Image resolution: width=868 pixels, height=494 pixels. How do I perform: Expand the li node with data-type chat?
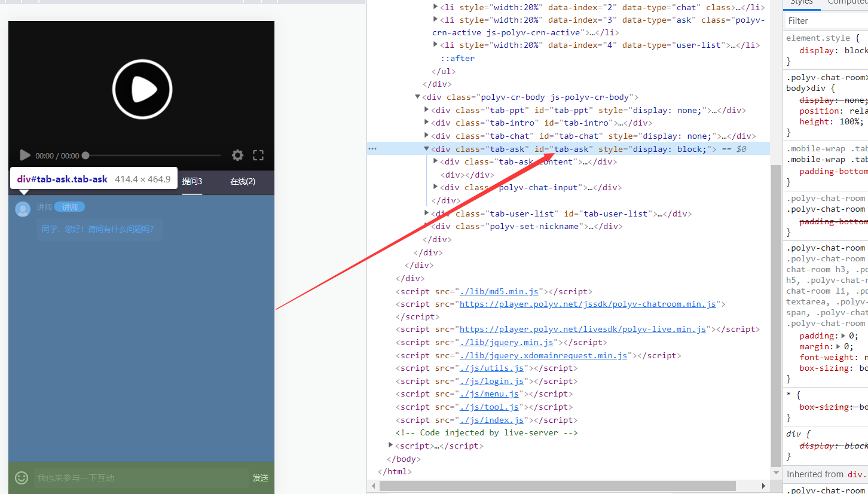tap(436, 7)
